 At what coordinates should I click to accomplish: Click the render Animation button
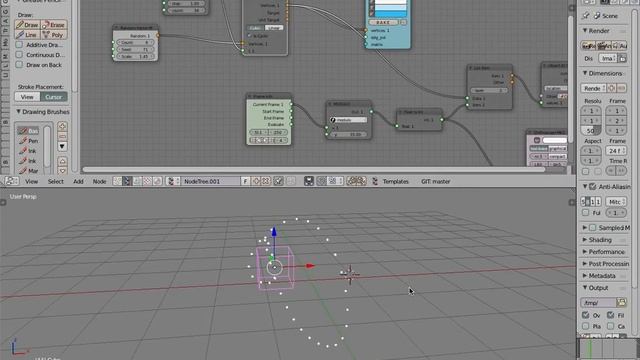[603, 46]
